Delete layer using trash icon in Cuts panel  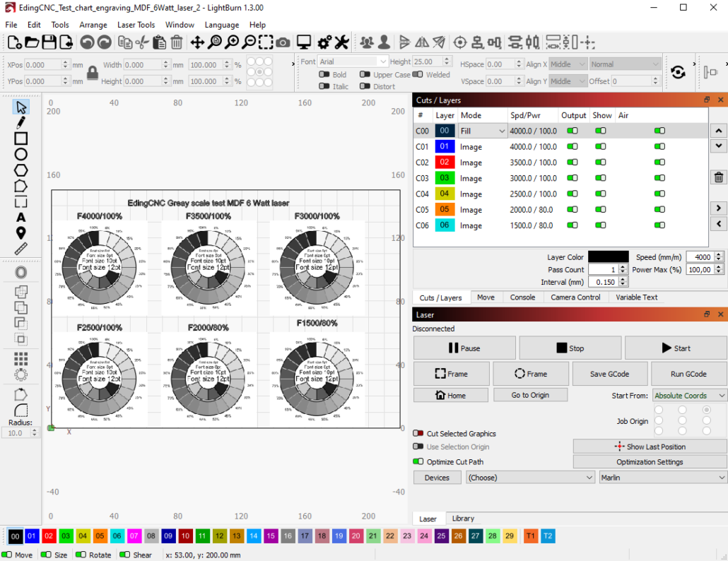tap(718, 177)
